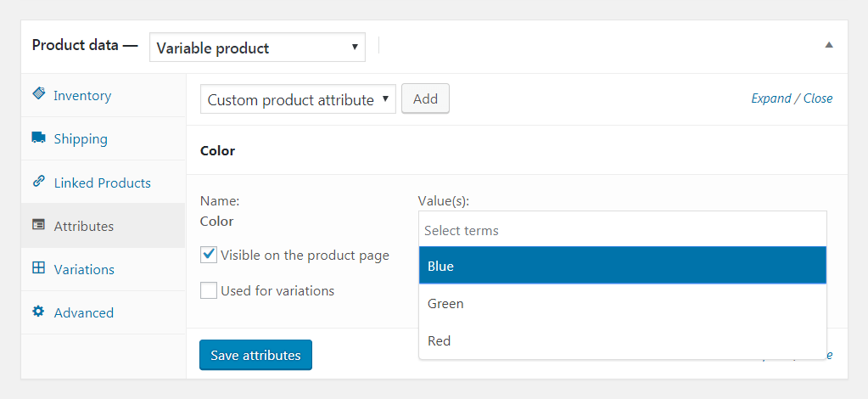Click the Shipping truck icon
868x399 pixels.
(x=38, y=138)
